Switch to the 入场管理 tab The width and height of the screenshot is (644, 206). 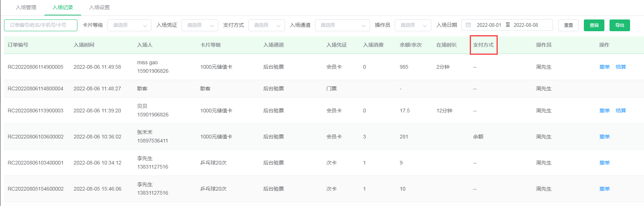pyautogui.click(x=26, y=7)
